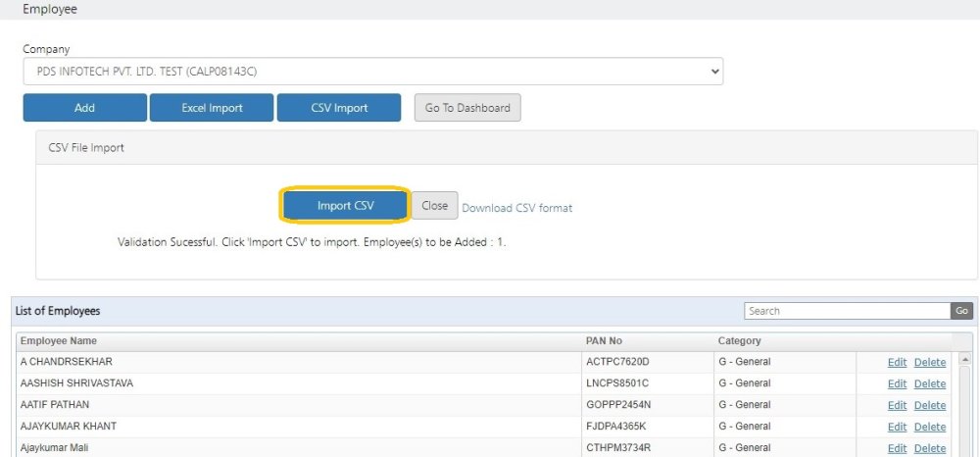This screenshot has width=980, height=457.
Task: Open the Excel Import option
Action: tap(212, 108)
